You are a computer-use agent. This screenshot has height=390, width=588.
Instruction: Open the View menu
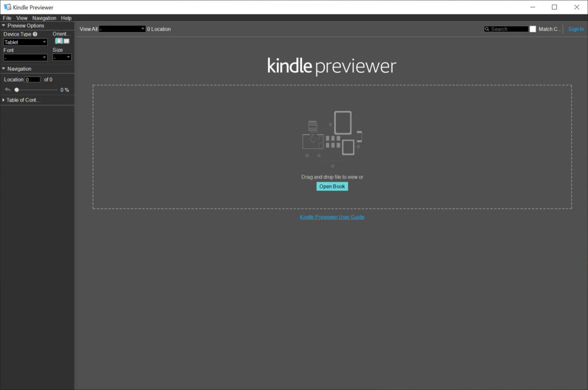pyautogui.click(x=22, y=18)
